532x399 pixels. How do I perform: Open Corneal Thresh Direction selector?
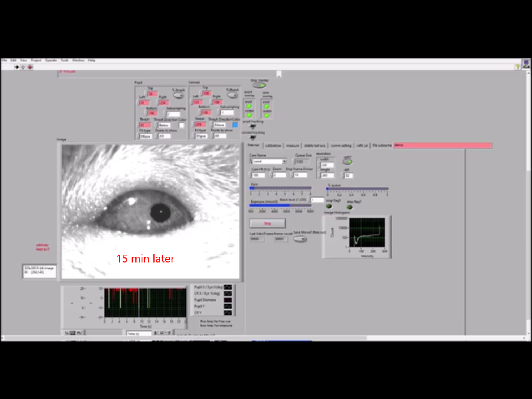click(x=219, y=125)
